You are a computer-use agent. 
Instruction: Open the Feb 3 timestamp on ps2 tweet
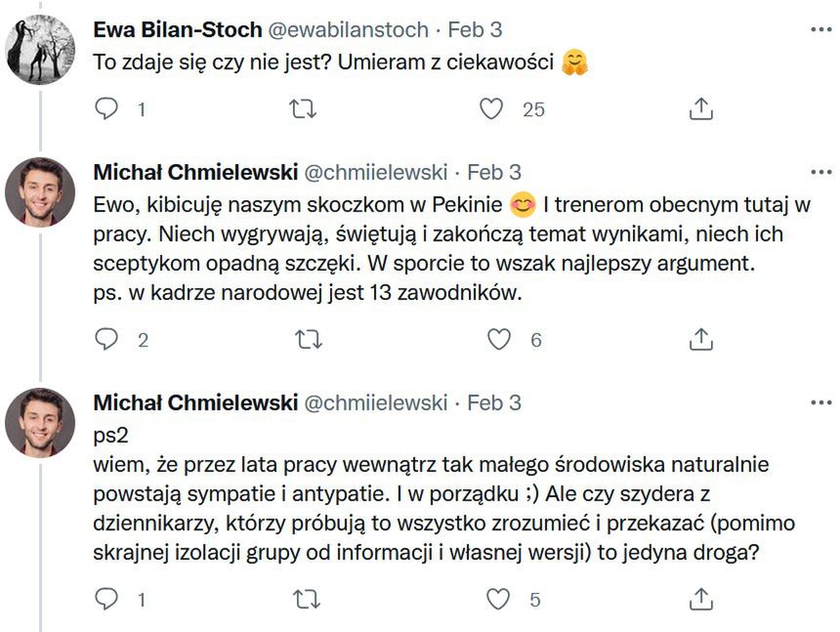(x=494, y=402)
